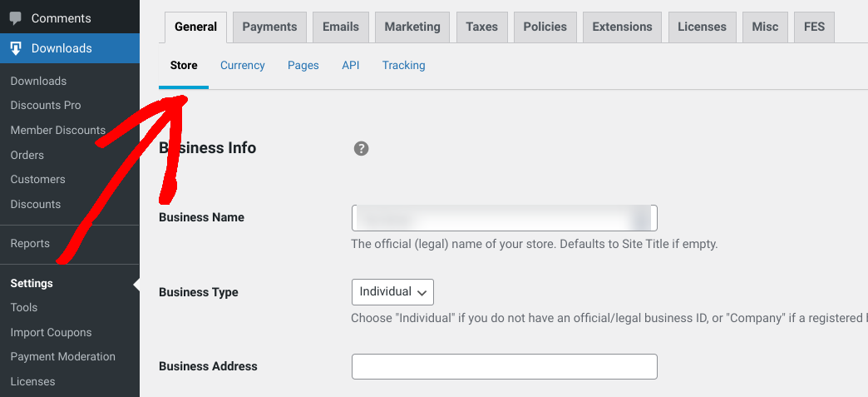Open the Tracking sub-section link
868x397 pixels.
(x=404, y=65)
